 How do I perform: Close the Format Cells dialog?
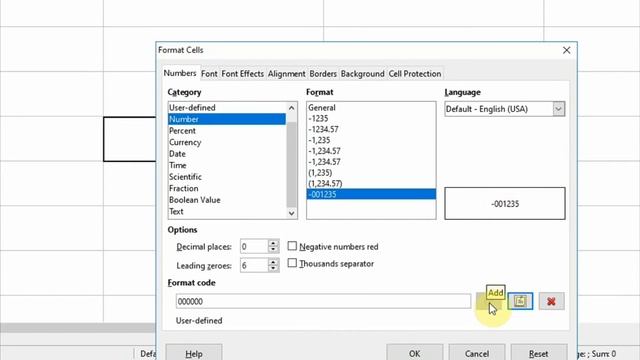tap(567, 50)
